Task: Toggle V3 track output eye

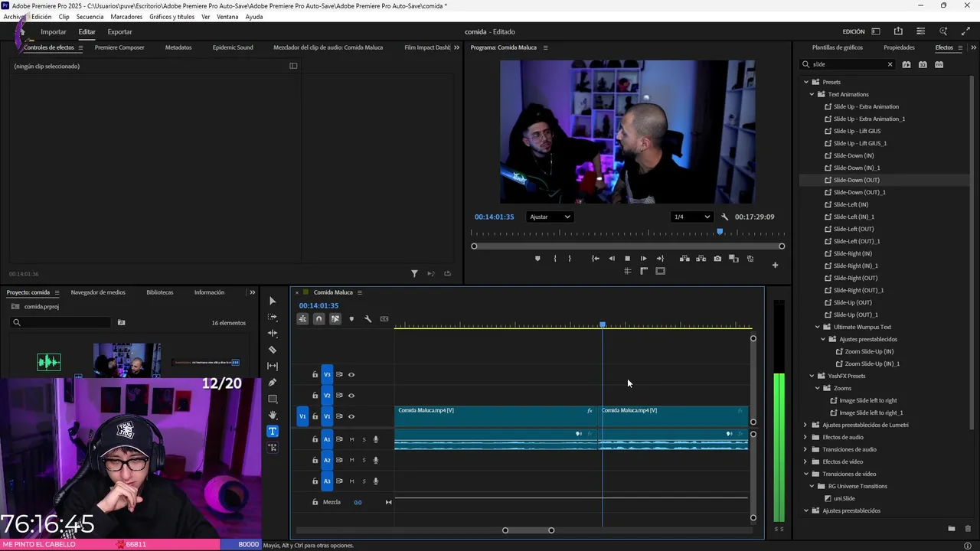Action: click(x=351, y=374)
